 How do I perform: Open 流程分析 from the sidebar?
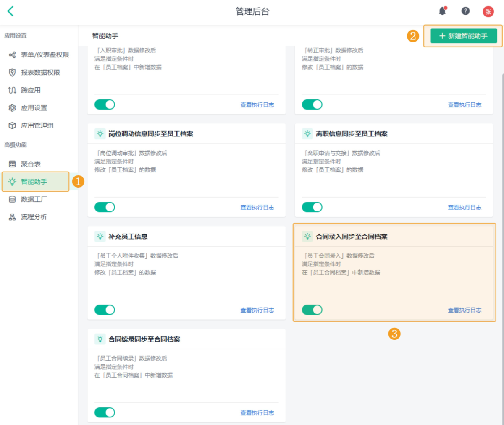pyautogui.click(x=34, y=217)
